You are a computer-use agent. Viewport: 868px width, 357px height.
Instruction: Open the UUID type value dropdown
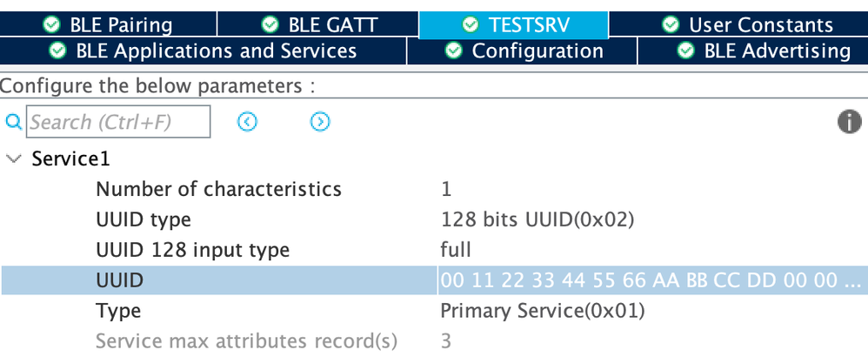coord(537,219)
